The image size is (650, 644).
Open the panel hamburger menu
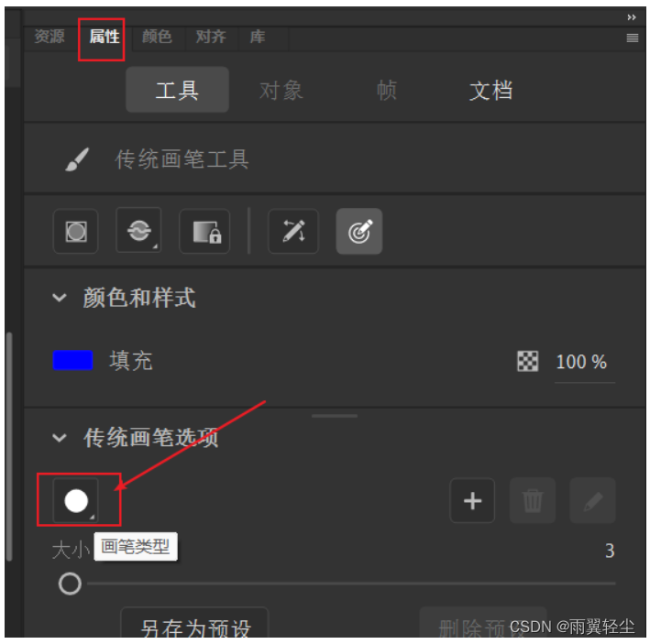[x=633, y=38]
